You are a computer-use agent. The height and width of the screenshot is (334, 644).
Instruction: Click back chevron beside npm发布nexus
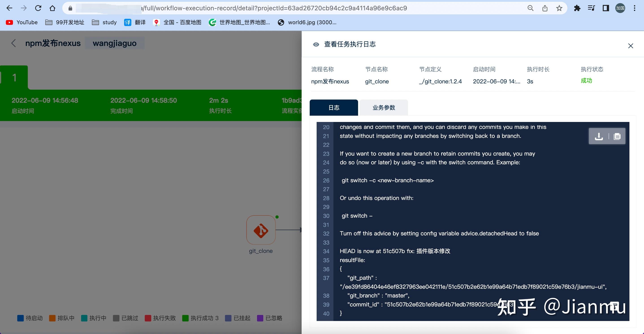pos(13,43)
